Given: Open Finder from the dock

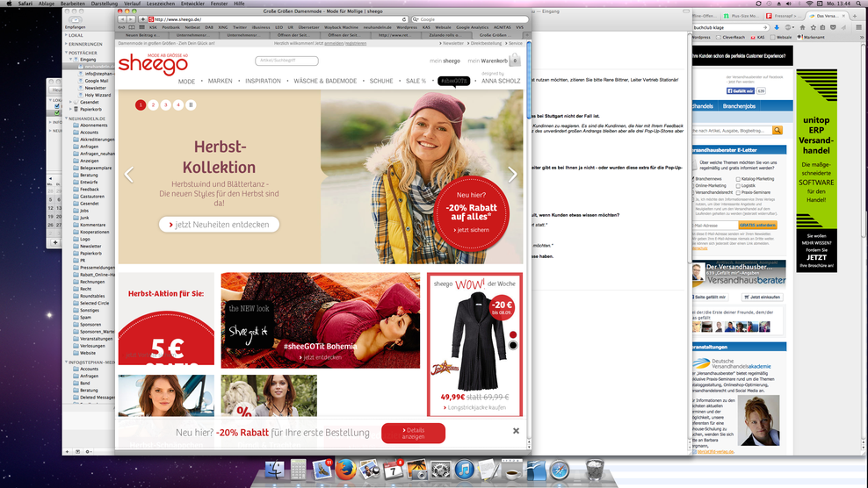Looking at the screenshot, I should 275,470.
